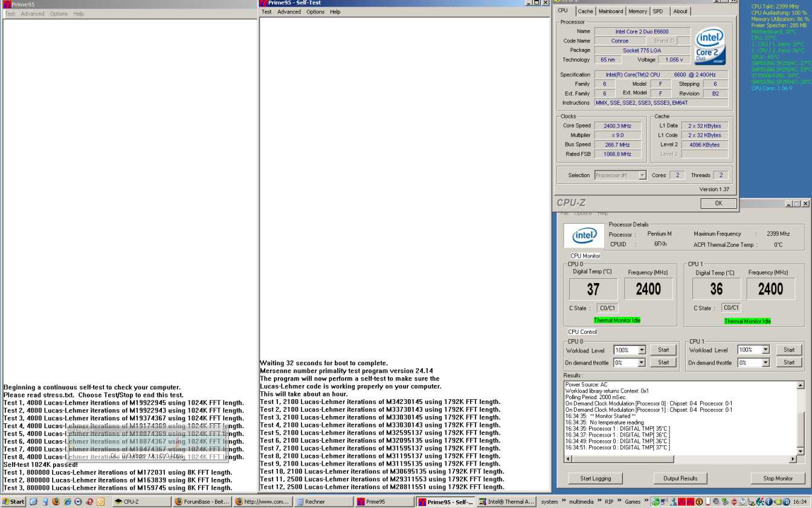The image size is (812, 508).
Task: Open the Rechner taskbar button
Action: coord(324,501)
